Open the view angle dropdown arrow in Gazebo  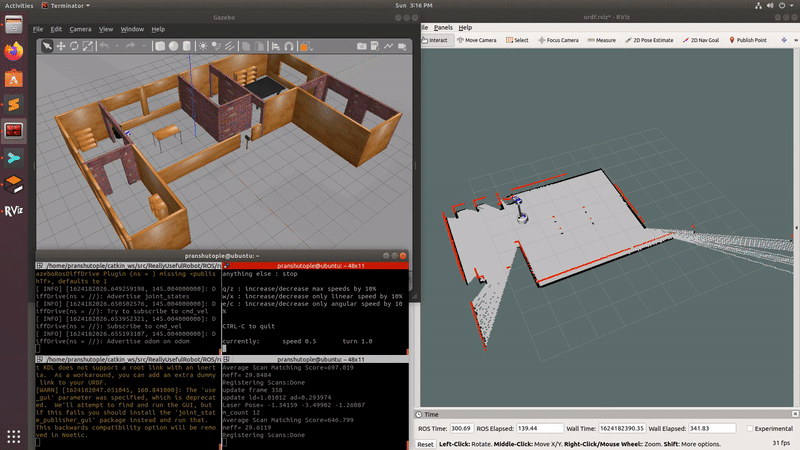(312, 48)
